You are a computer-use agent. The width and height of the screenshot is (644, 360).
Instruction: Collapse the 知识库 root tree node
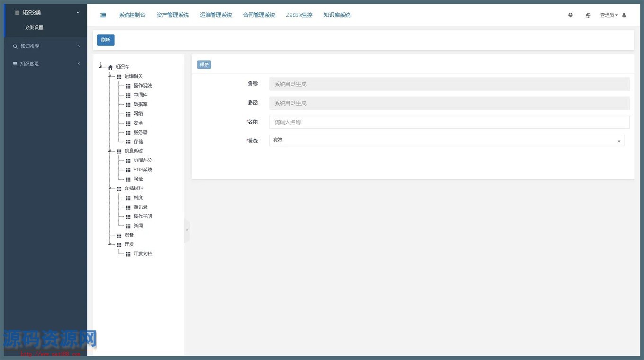coord(100,66)
